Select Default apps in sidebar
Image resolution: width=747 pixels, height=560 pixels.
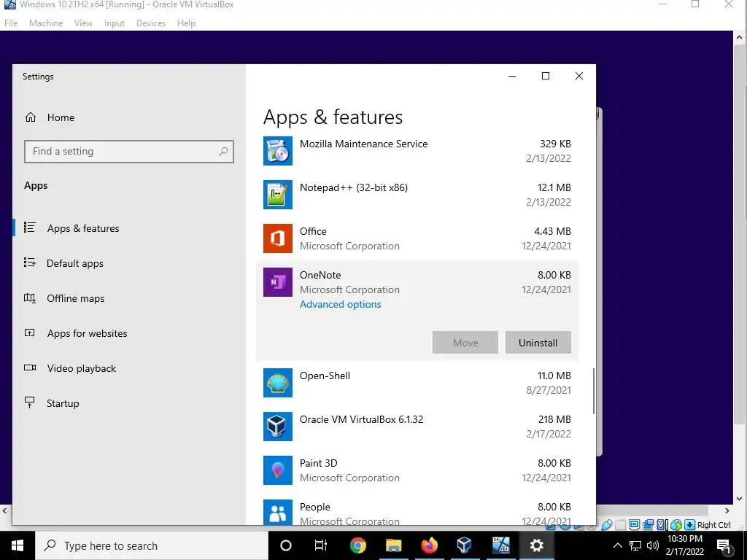[75, 263]
